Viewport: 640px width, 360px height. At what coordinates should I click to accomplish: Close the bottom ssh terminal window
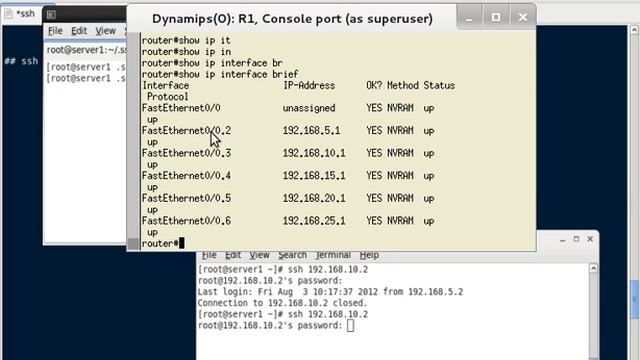(590, 239)
